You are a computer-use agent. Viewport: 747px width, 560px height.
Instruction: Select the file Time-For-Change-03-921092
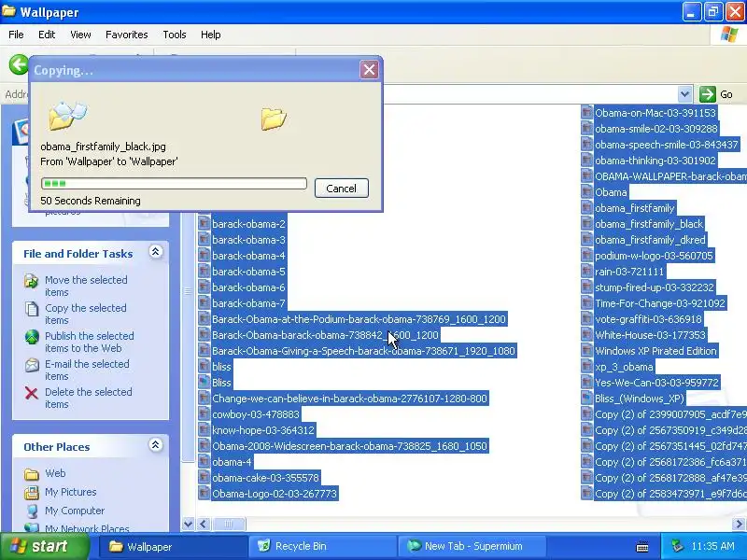660,303
